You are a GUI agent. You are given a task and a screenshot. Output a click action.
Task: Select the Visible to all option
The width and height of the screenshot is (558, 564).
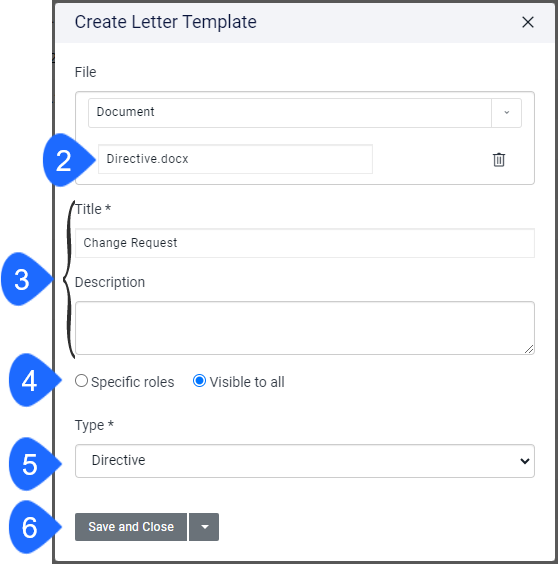tap(199, 381)
